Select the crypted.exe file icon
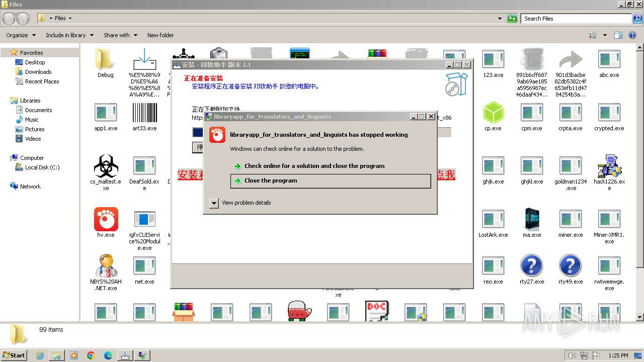The height and width of the screenshot is (362, 644). pos(609,113)
